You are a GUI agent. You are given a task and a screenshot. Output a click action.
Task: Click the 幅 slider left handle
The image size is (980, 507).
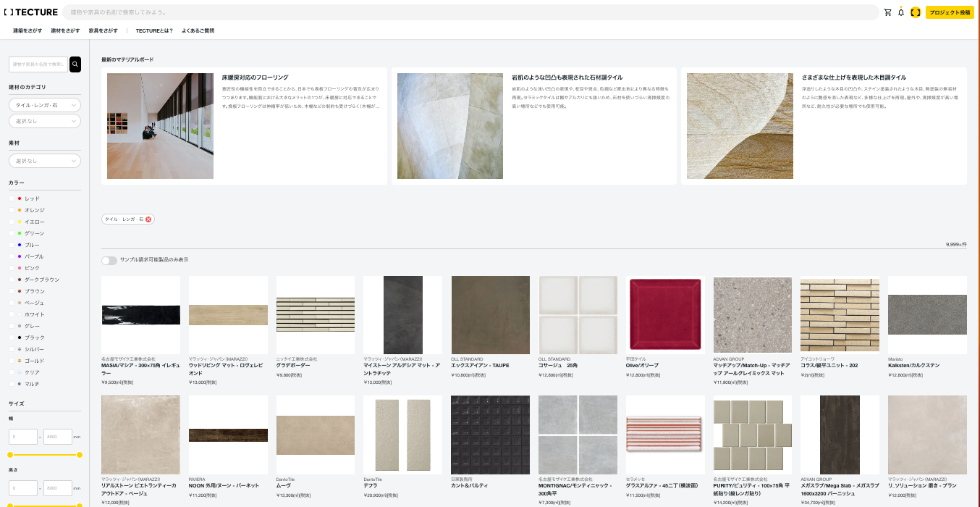coord(10,455)
